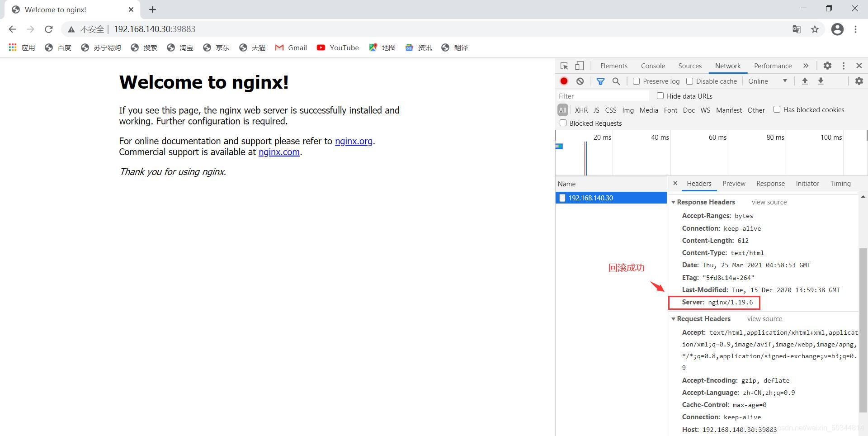
Task: Toggle the device toolbar in DevTools
Action: click(579, 66)
